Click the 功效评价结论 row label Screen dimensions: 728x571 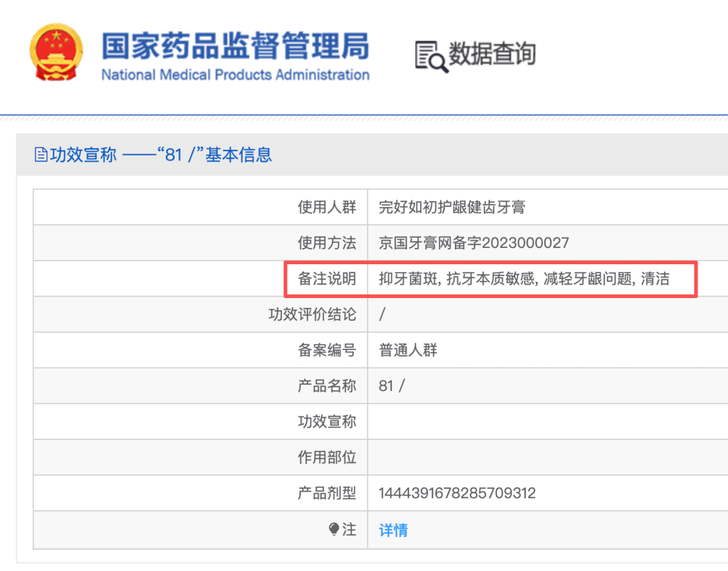coord(313,314)
